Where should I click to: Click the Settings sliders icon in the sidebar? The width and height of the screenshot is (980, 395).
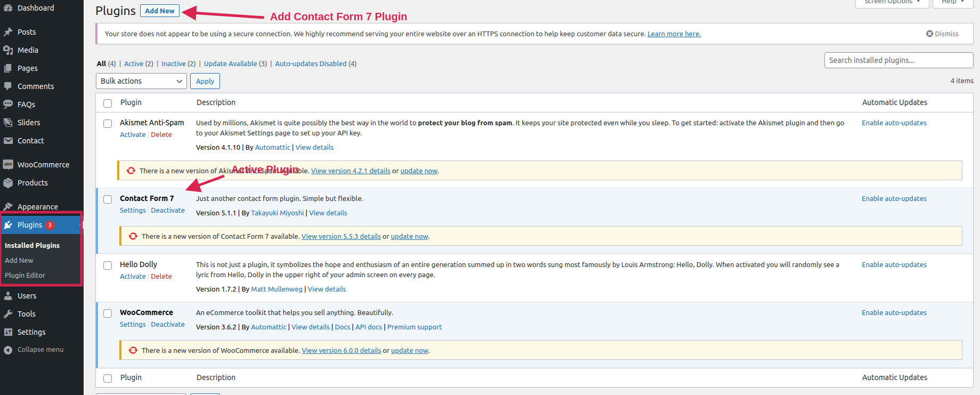(8, 332)
